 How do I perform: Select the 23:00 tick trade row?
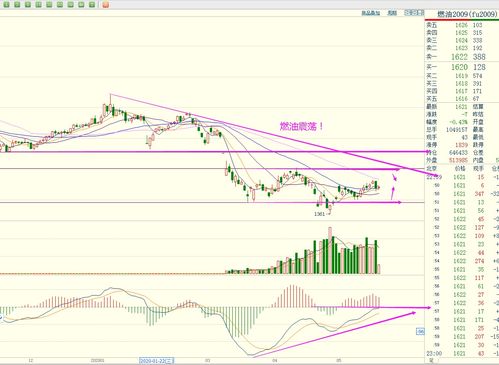tap(462, 353)
